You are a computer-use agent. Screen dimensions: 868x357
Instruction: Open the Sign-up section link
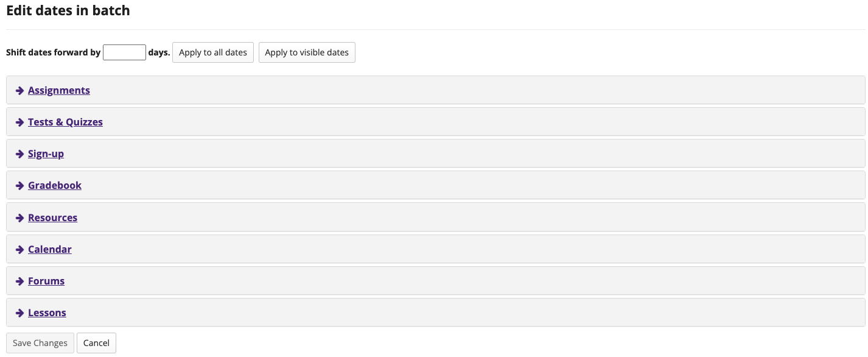click(x=46, y=154)
